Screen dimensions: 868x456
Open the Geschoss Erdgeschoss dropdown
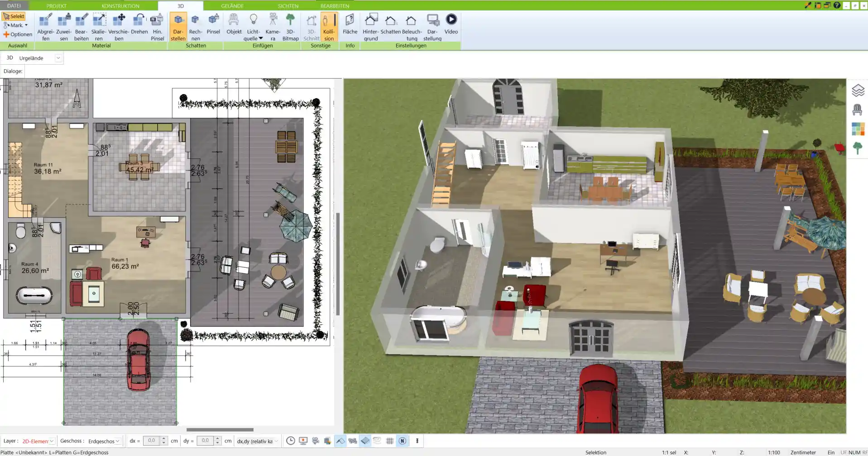pyautogui.click(x=117, y=441)
